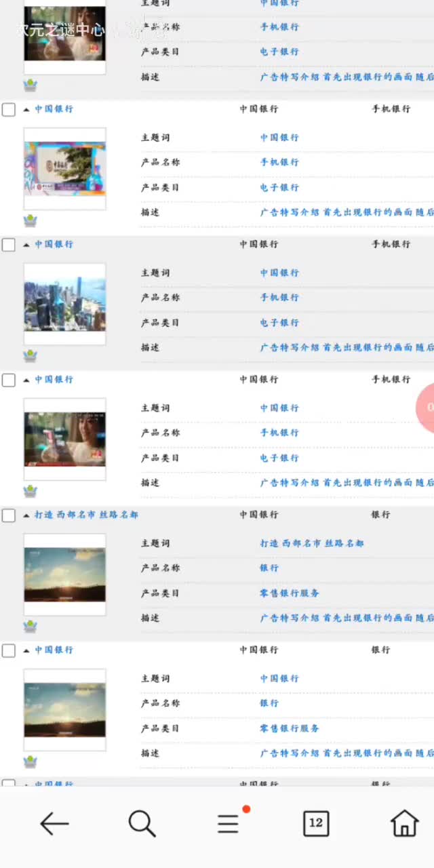
Task: Collapse triangle above full woman-with-phone thumbnail
Action: tap(26, 380)
